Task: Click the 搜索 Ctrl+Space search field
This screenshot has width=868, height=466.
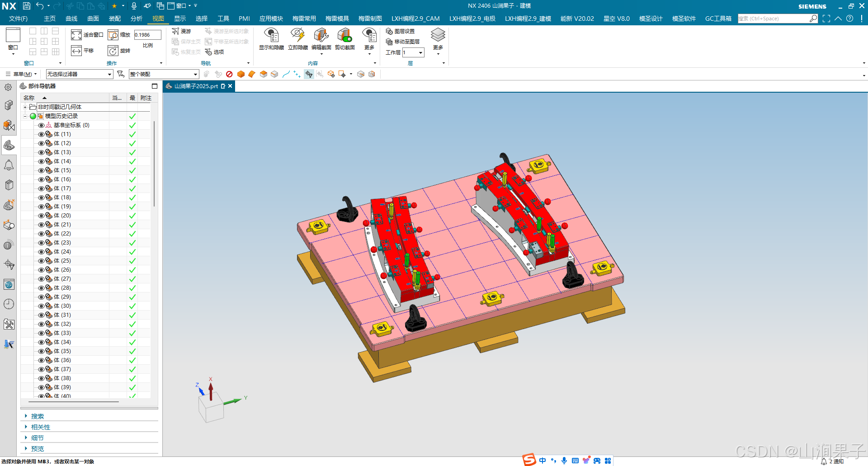Action: click(773, 19)
